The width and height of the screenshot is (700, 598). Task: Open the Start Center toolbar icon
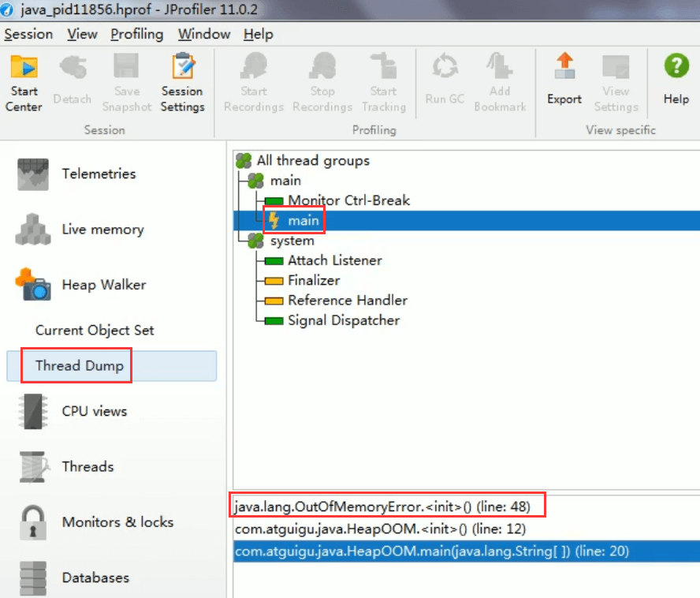24,67
